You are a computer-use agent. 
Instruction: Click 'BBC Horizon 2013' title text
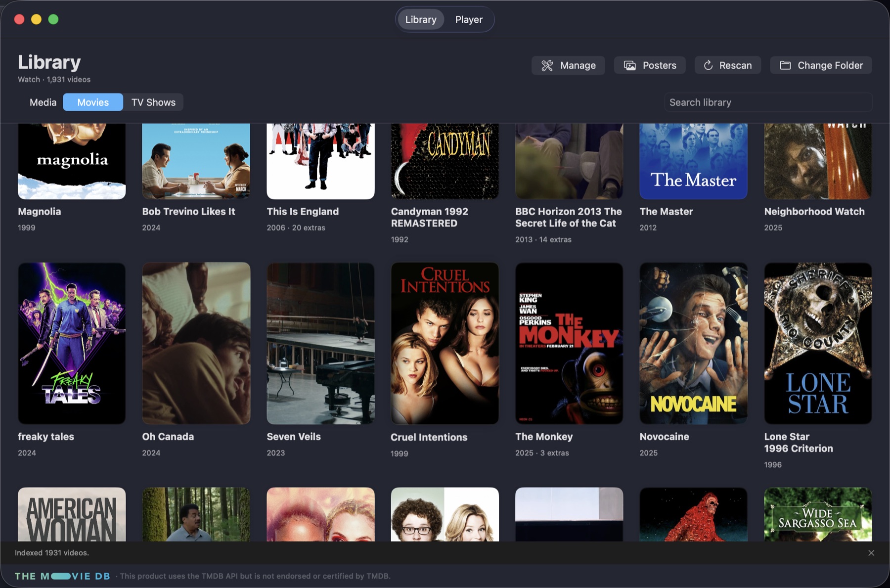(569, 217)
